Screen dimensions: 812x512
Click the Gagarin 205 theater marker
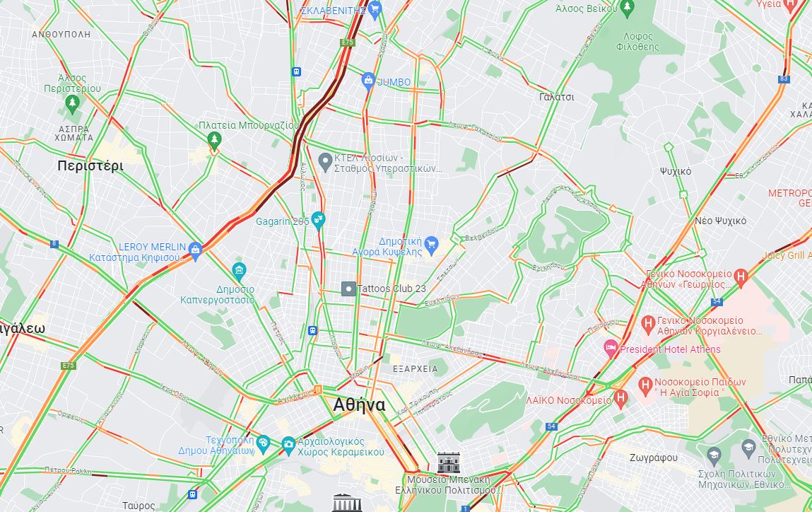(x=318, y=220)
